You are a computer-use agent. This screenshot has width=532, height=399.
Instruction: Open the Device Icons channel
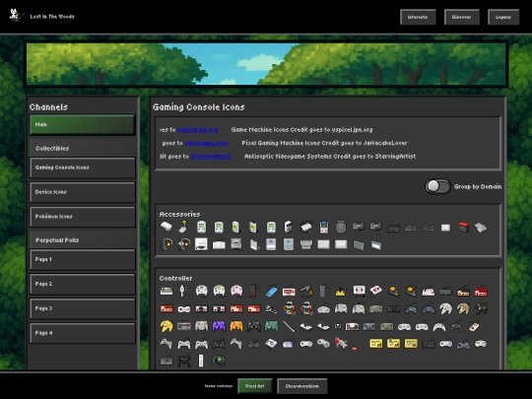83,192
